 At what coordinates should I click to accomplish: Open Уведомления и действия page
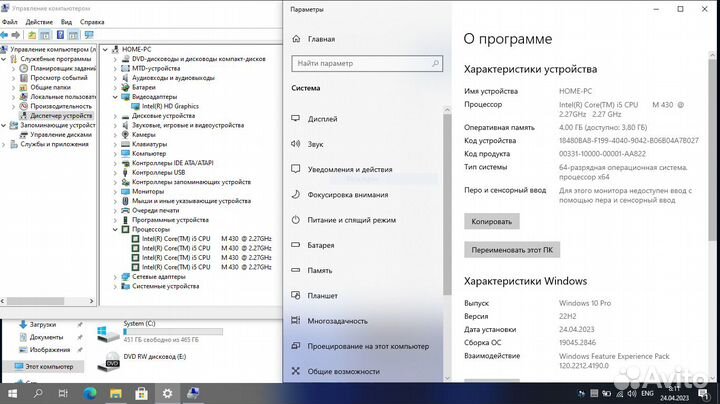coord(350,169)
